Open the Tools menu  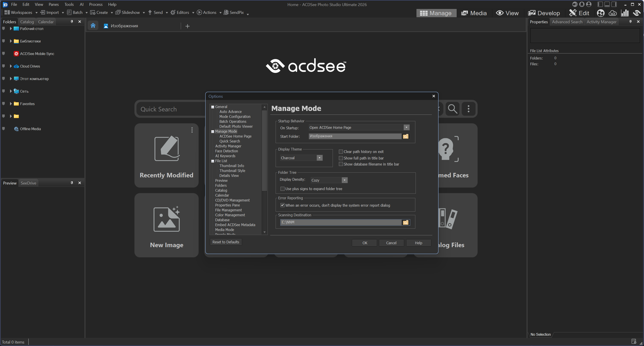click(x=69, y=4)
